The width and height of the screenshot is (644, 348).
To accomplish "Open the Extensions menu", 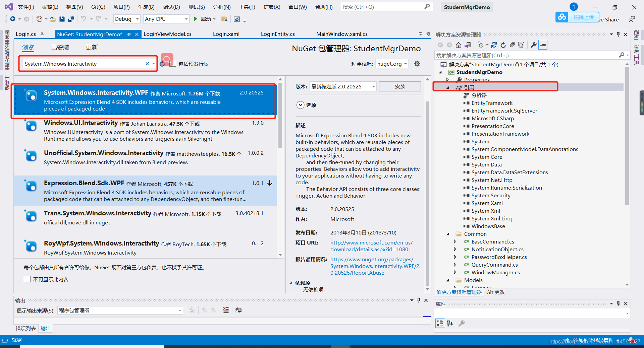I will pos(272,7).
